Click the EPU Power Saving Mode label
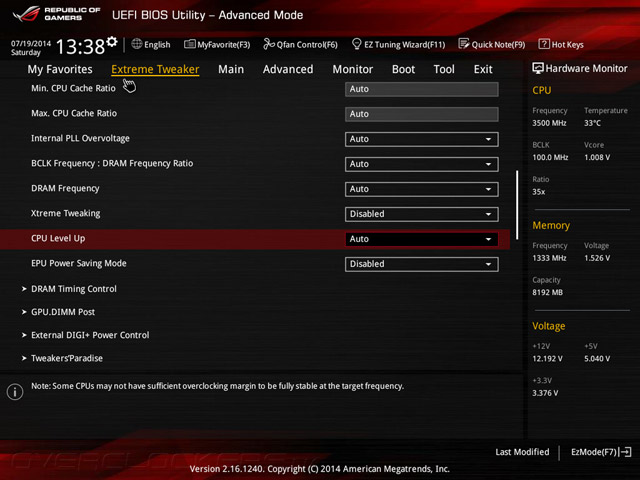This screenshot has height=480, width=640. pyautogui.click(x=79, y=263)
